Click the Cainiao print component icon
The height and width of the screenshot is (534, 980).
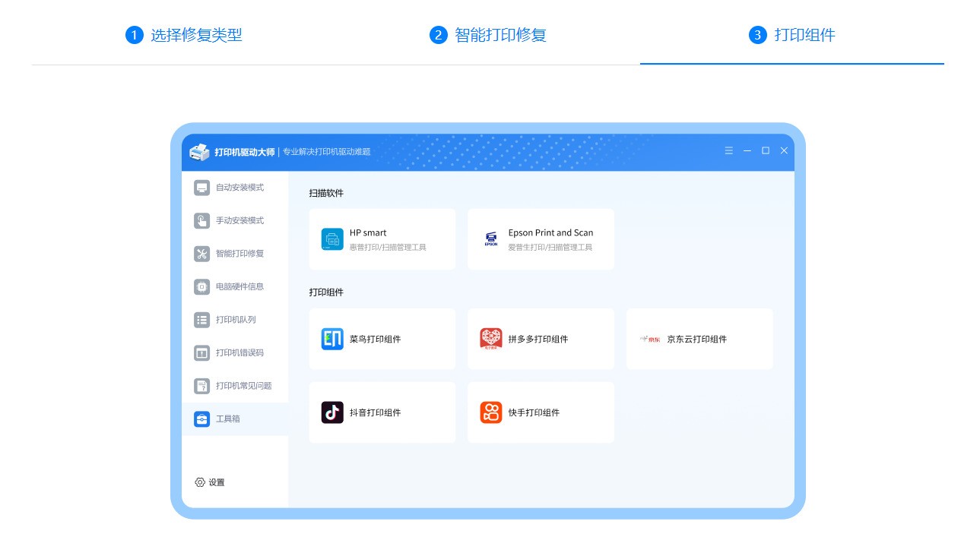tap(332, 339)
